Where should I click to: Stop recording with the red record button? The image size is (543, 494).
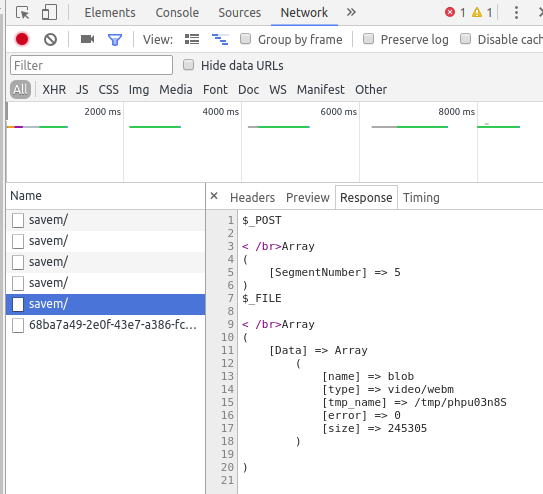22,39
